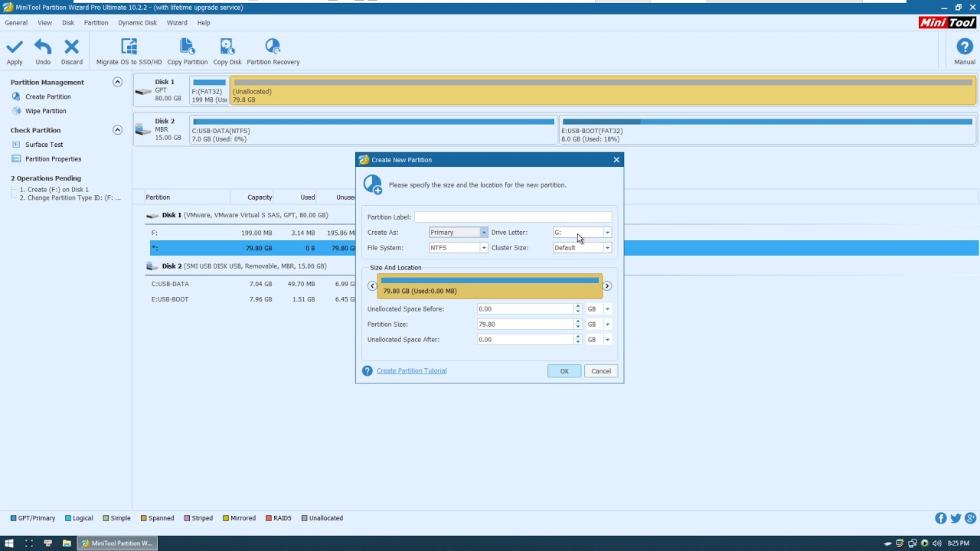Open the Cluster Size dropdown

582,248
